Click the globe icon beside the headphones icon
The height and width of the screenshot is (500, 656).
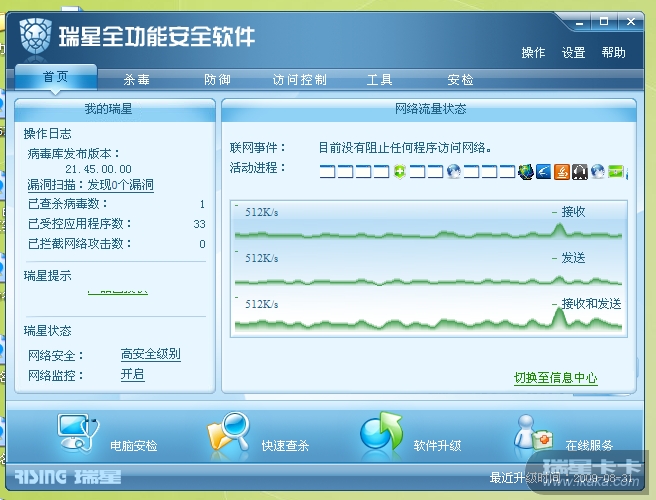coord(598,172)
